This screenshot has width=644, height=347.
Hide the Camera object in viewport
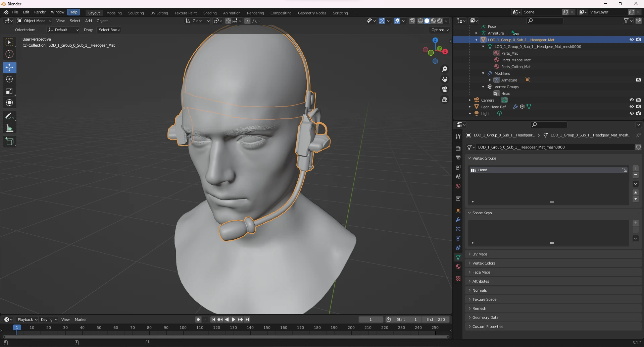[631, 100]
